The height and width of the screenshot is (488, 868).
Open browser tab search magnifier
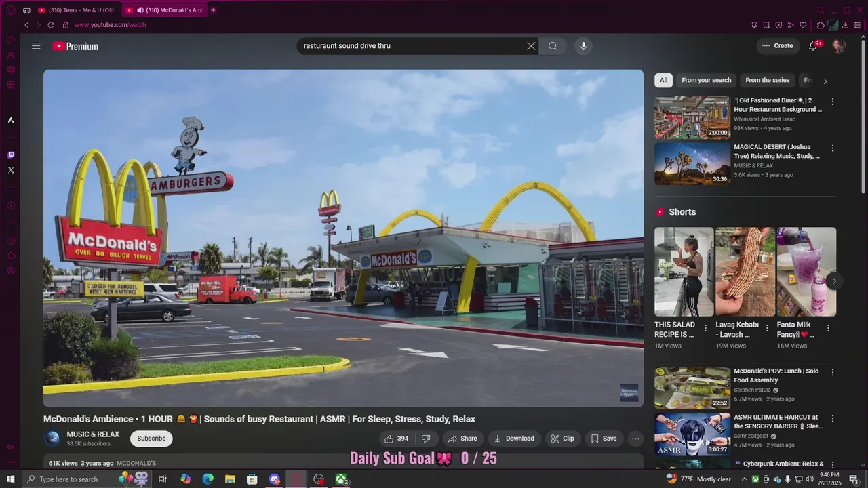pyautogui.click(x=820, y=10)
